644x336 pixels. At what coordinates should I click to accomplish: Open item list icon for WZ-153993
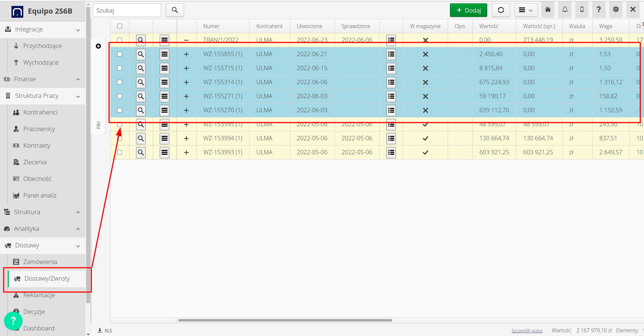click(x=391, y=152)
